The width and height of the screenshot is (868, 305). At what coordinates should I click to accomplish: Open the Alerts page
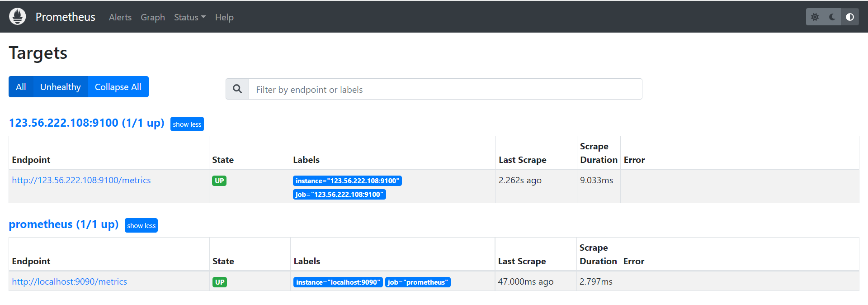click(120, 17)
